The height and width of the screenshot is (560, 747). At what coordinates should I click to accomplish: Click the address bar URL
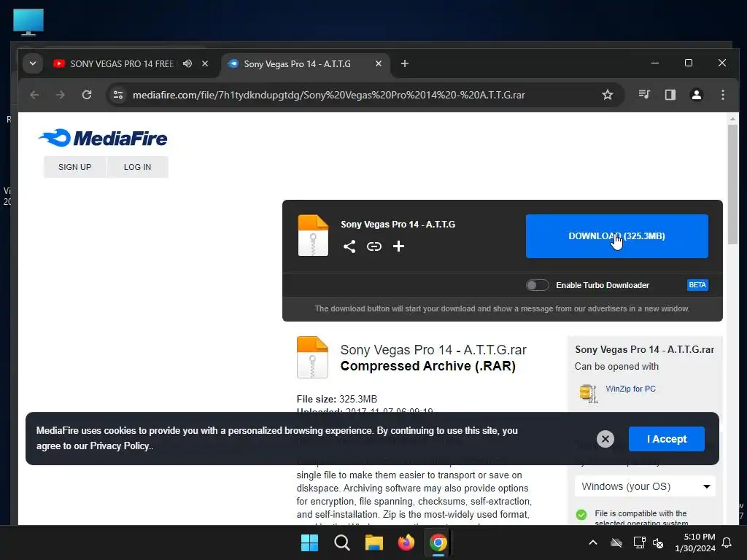point(329,95)
